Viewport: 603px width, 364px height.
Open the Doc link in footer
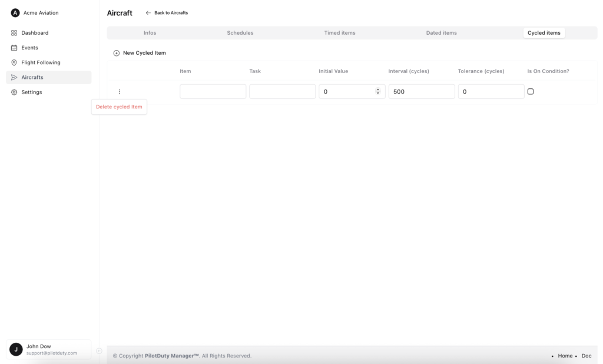pyautogui.click(x=586, y=356)
